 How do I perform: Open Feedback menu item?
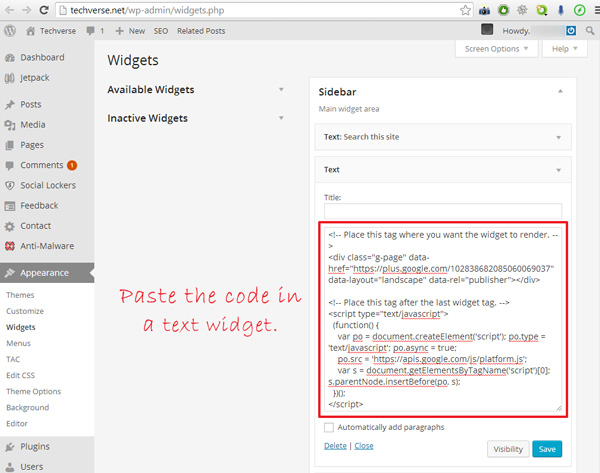click(39, 206)
